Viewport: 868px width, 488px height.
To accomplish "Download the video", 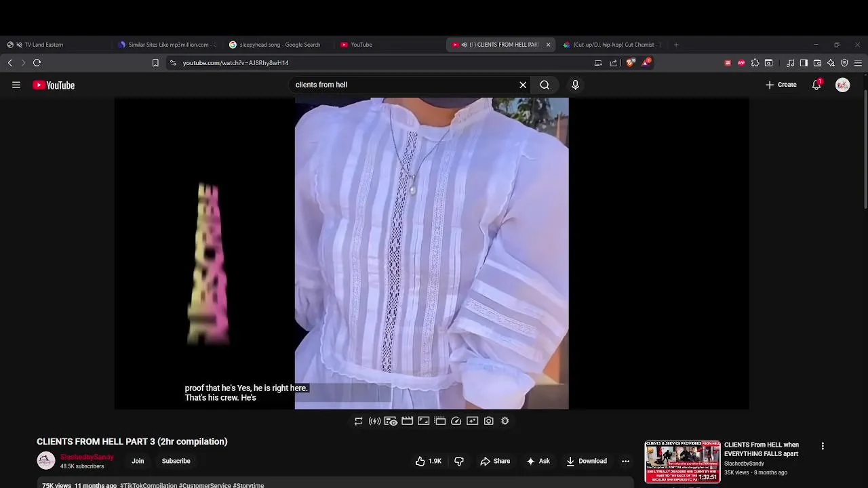I will [587, 461].
